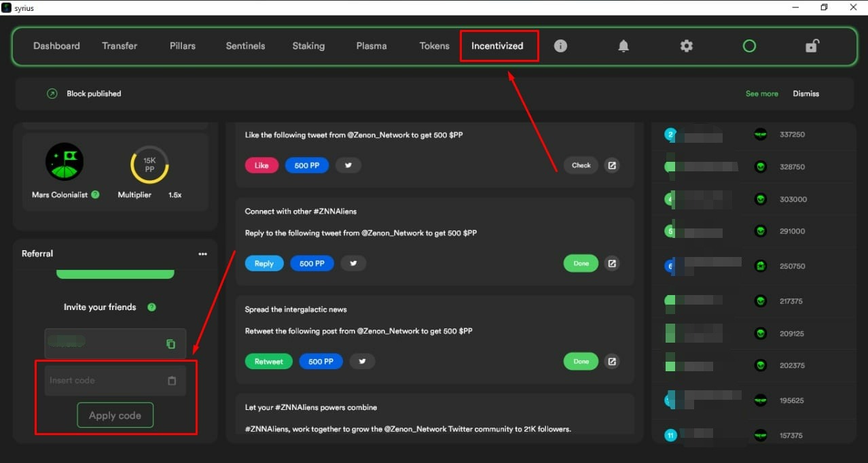Screen dimensions: 868x463
Task: Dismiss the Block published notification
Action: [806, 94]
